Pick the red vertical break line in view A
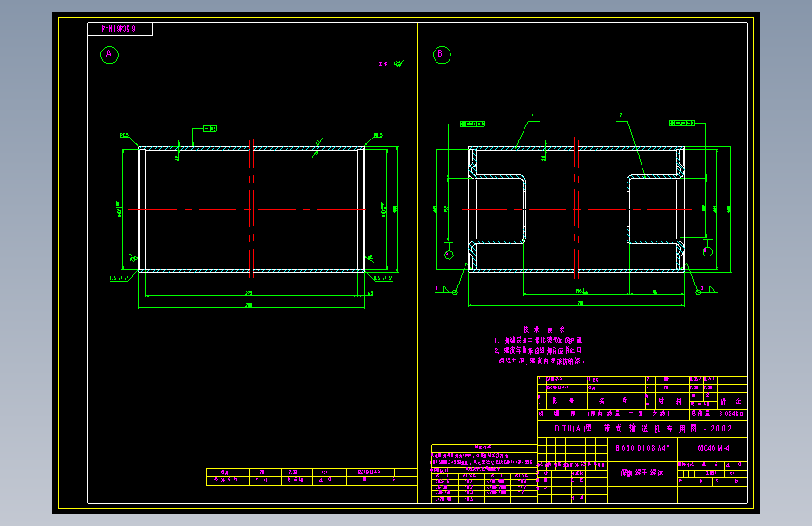This screenshot has width=812, height=526. (x=251, y=209)
